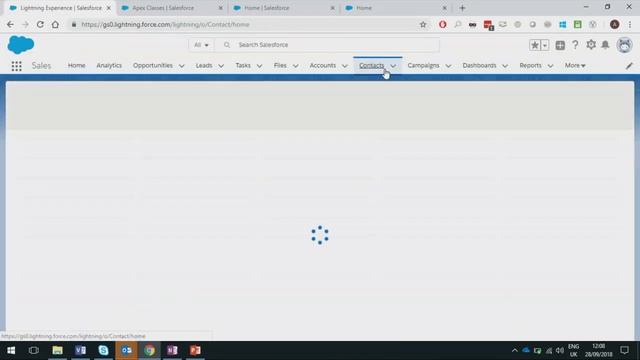This screenshot has height=360, width=640.
Task: Expand the Campaigns chevron menu
Action: pyautogui.click(x=448, y=66)
